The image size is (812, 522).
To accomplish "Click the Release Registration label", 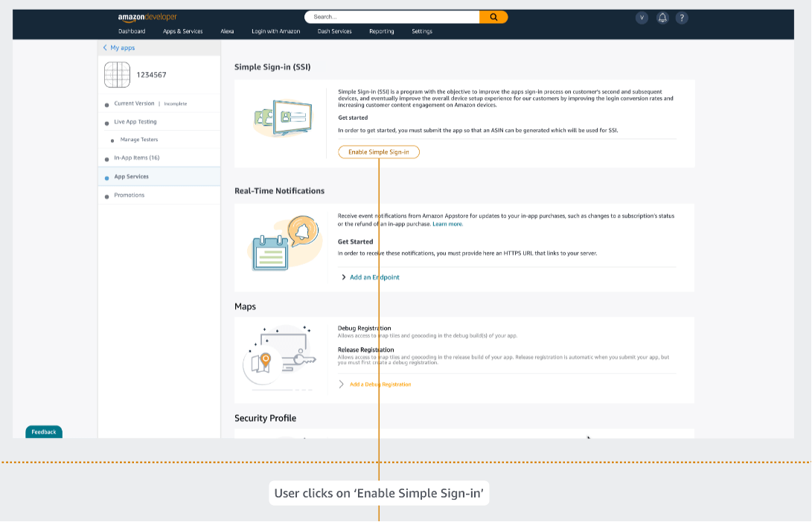I will [365, 349].
